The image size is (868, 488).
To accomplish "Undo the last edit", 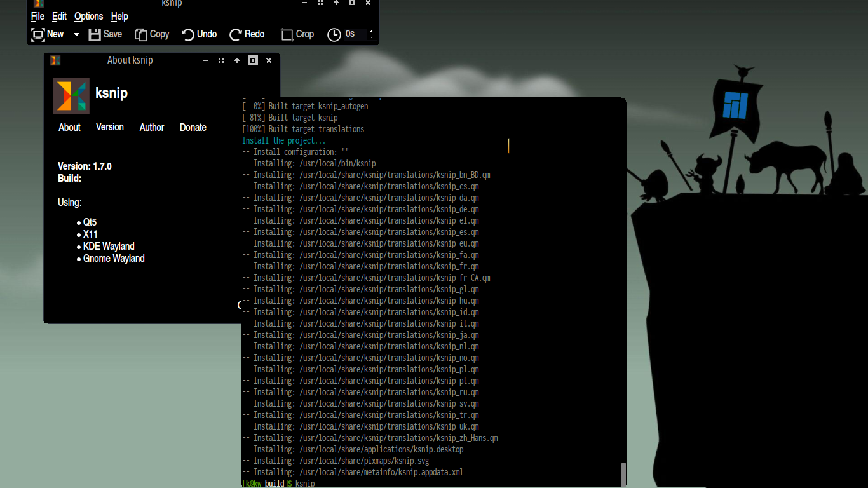I will pyautogui.click(x=199, y=34).
